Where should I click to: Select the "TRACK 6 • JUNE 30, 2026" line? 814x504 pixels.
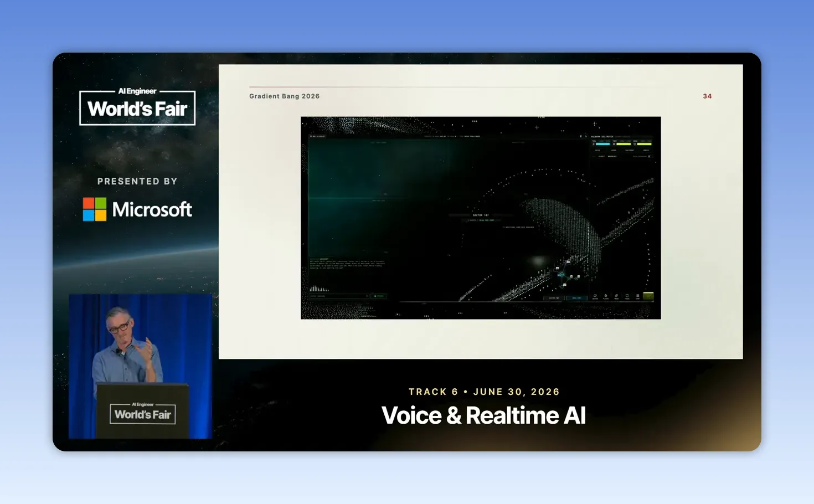(x=484, y=392)
